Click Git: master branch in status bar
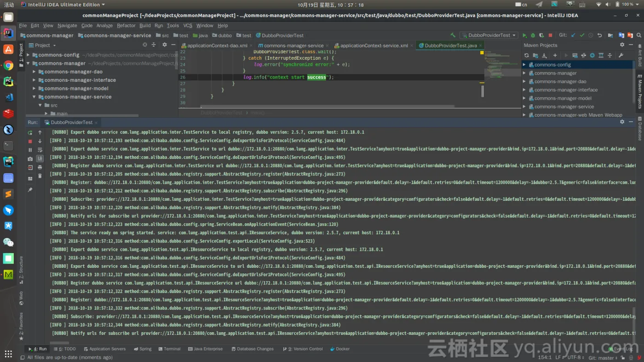 pyautogui.click(x=604, y=358)
